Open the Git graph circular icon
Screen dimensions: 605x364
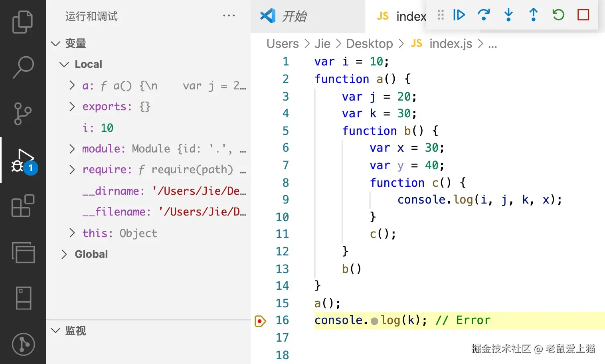click(23, 344)
